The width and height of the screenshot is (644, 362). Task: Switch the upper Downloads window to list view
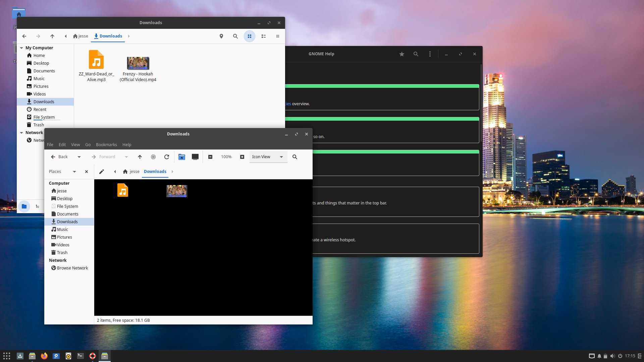(x=264, y=36)
